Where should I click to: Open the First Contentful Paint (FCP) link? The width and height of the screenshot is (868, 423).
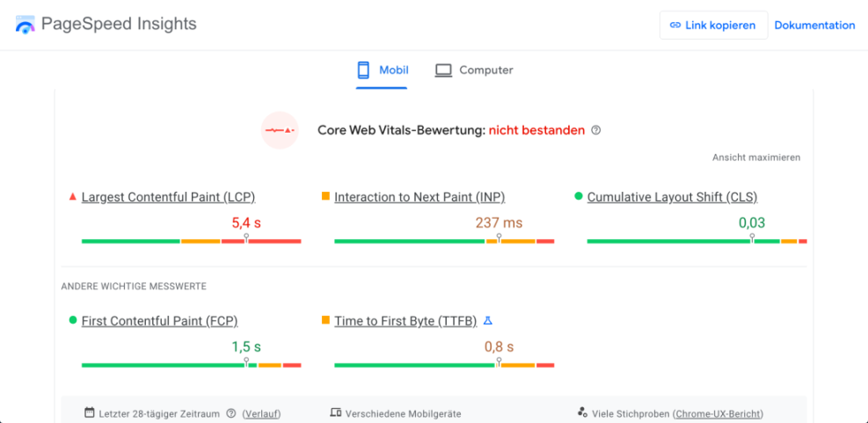click(159, 321)
